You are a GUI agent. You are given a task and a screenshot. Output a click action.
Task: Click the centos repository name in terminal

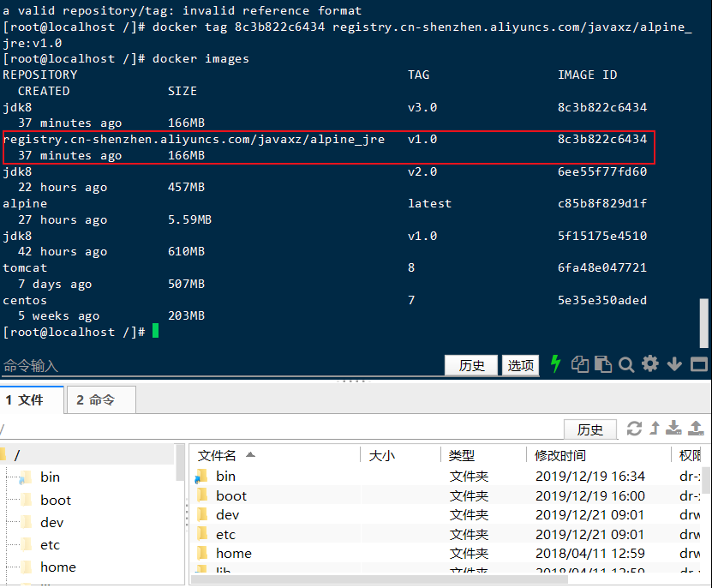coord(25,301)
